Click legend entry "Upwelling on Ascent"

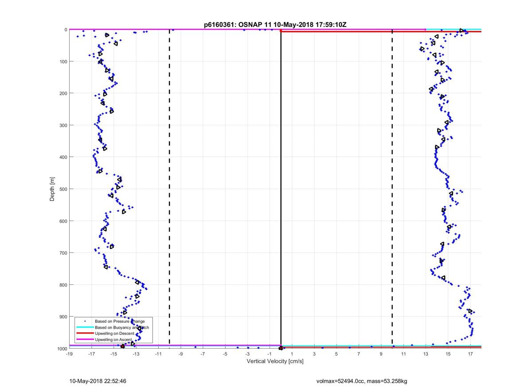click(113, 339)
